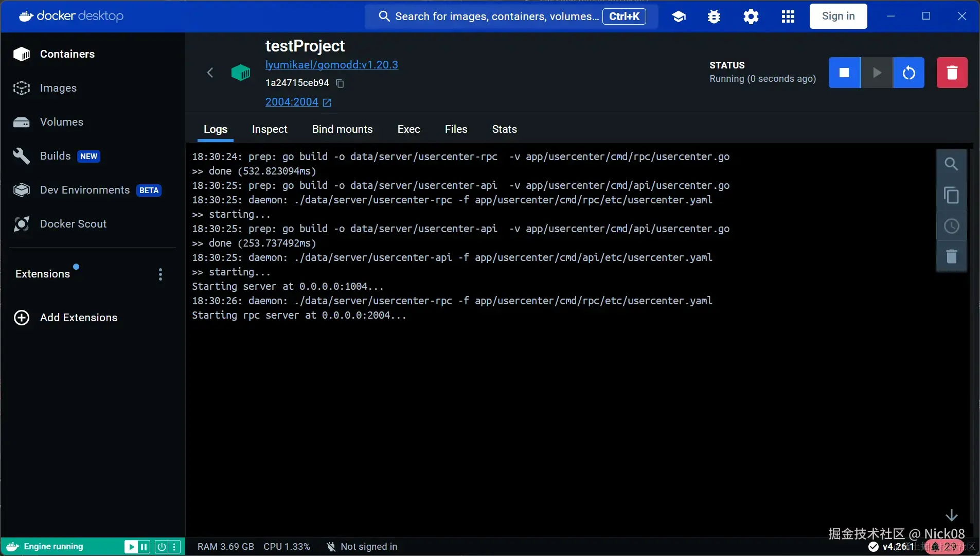The image size is (980, 556).
Task: Open Docker Desktop settings gear
Action: pos(751,16)
